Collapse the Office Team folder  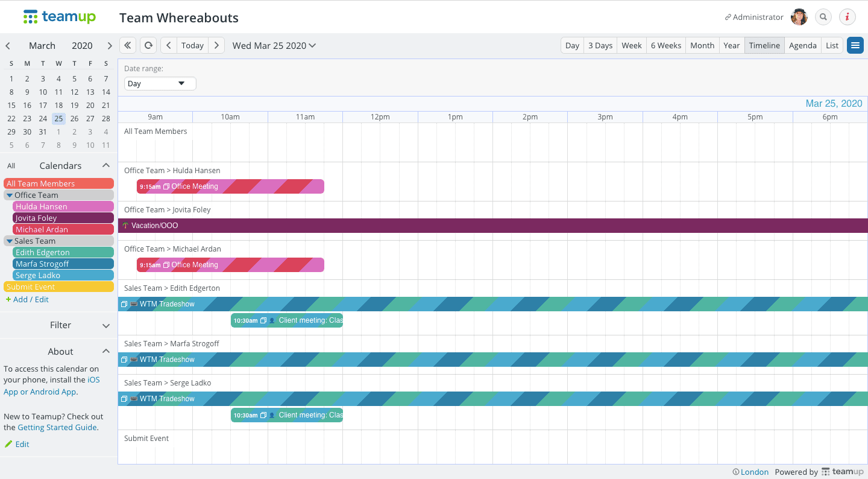pyautogui.click(x=10, y=195)
